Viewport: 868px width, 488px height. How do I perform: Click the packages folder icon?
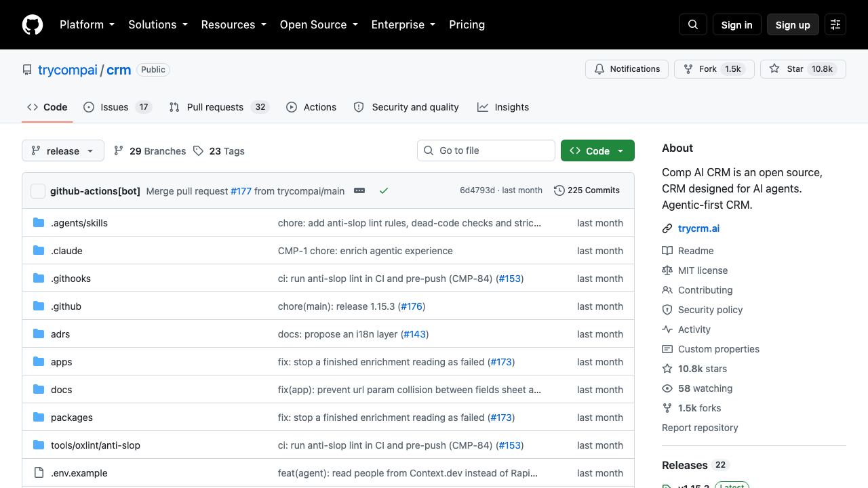[39, 418]
